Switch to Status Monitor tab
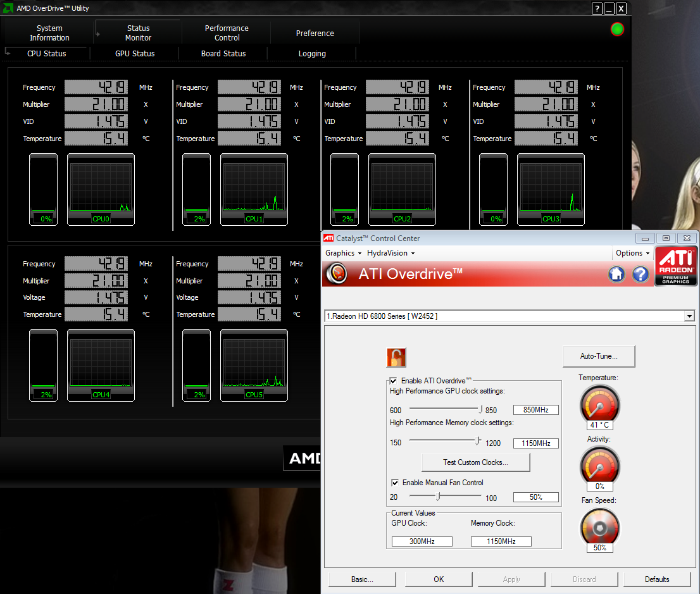700x594 pixels. (139, 33)
